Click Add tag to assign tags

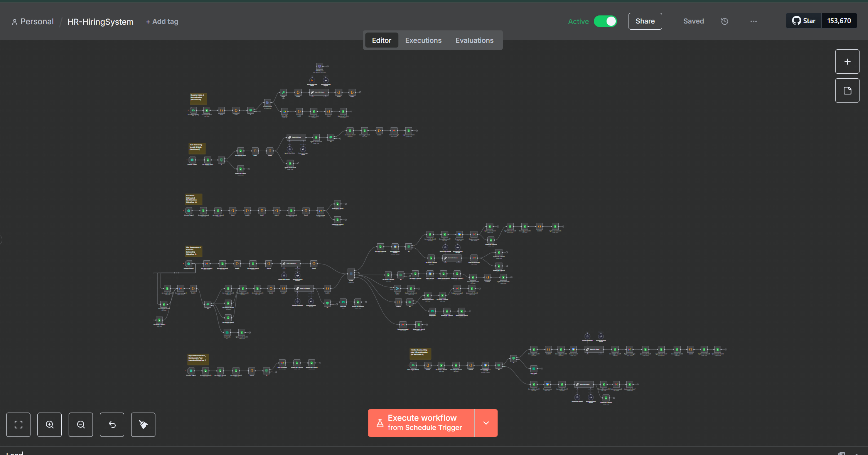pos(162,22)
